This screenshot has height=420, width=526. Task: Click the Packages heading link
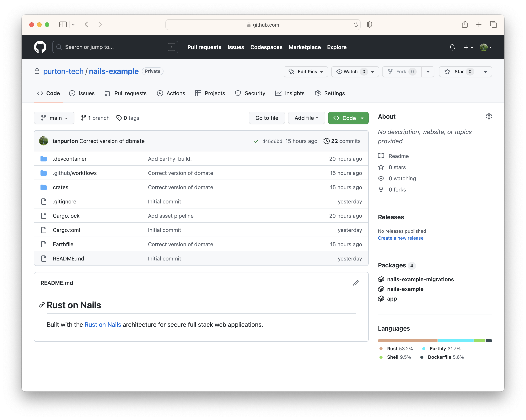click(392, 265)
